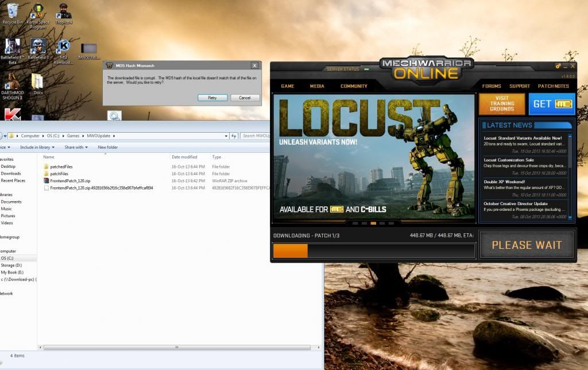
Task: Open the PATCH NOTES tab
Action: pyautogui.click(x=553, y=86)
